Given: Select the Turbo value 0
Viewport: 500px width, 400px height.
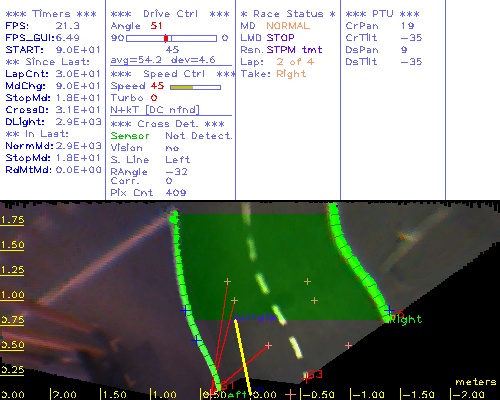Looking at the screenshot, I should (x=154, y=98).
